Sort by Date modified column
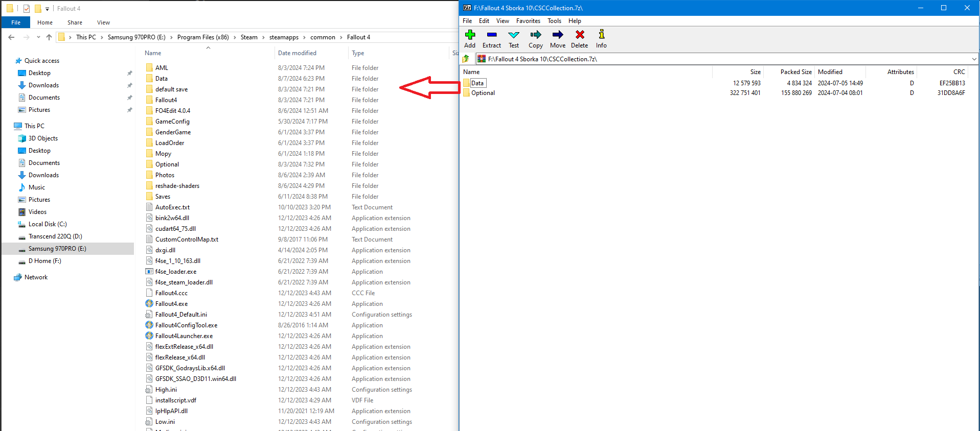 click(297, 53)
